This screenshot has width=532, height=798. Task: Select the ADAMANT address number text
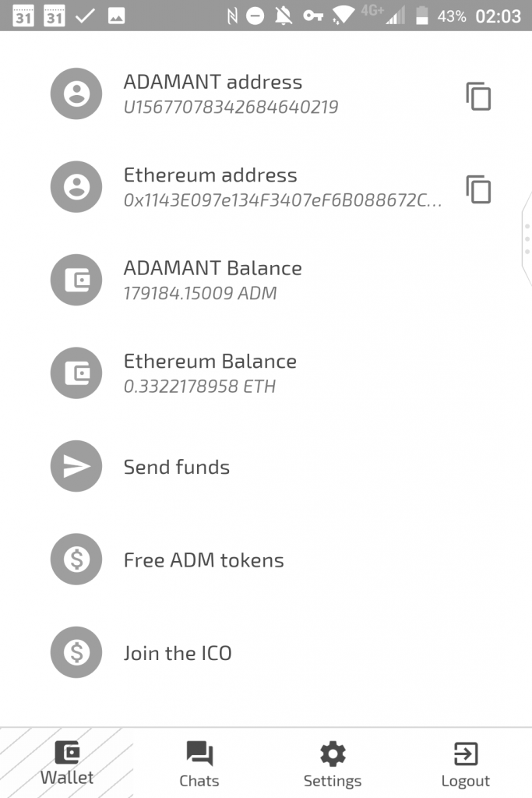click(231, 107)
